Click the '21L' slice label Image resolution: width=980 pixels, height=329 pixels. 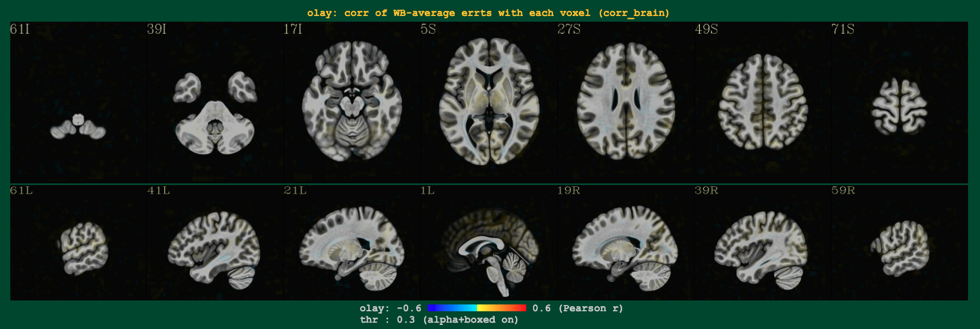click(295, 190)
